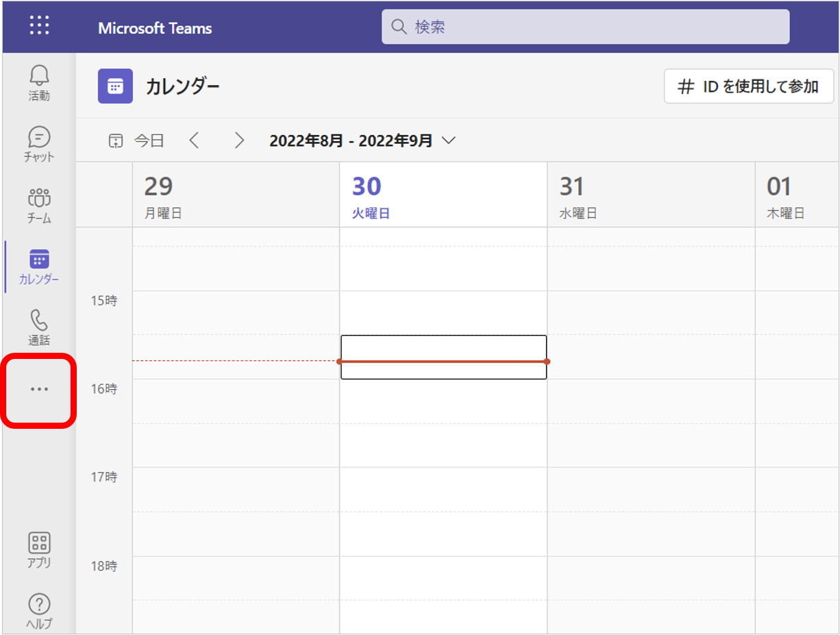
Task: Open the Activity bell icon
Action: pos(39,82)
